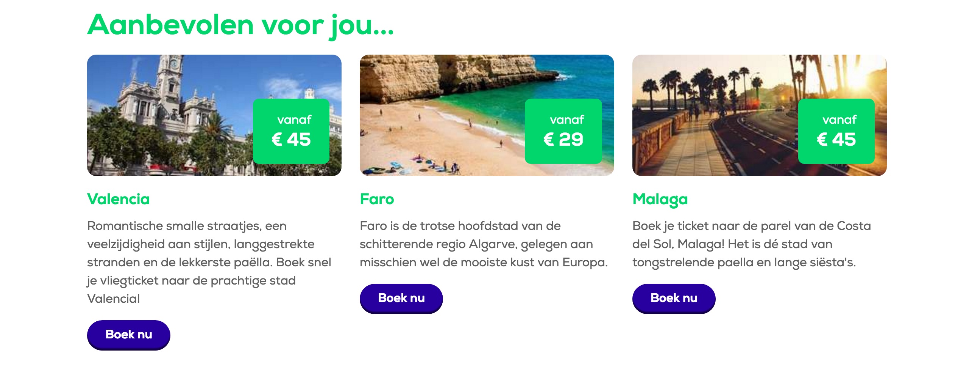Open the Valencia destination title
The image size is (980, 368).
[x=118, y=199]
